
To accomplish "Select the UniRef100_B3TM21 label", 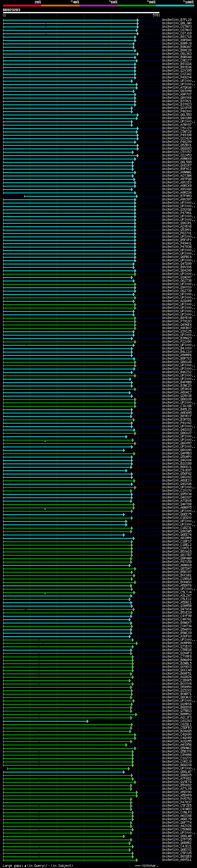I will click(x=177, y=101).
